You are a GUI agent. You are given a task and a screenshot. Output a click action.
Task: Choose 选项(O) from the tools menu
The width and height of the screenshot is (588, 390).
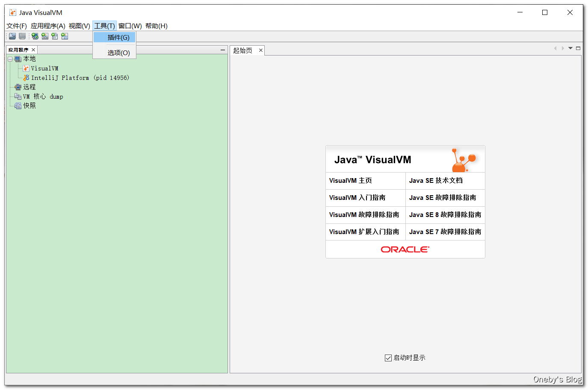pyautogui.click(x=115, y=53)
